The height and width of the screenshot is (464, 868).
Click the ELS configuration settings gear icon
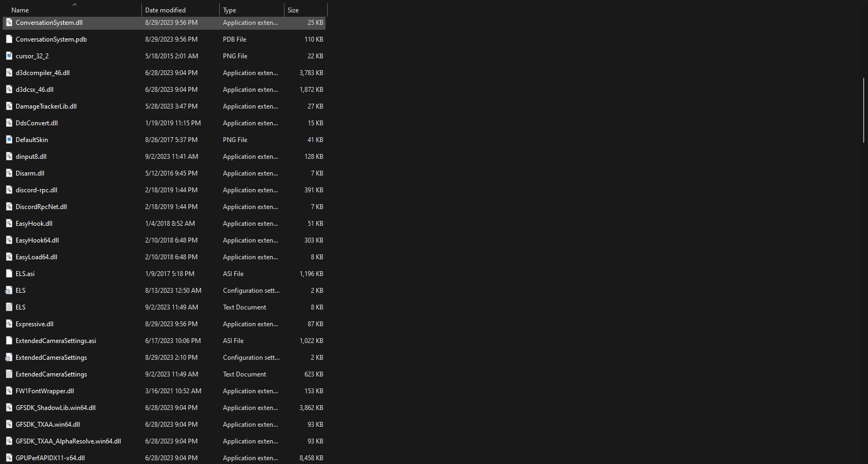(9, 291)
